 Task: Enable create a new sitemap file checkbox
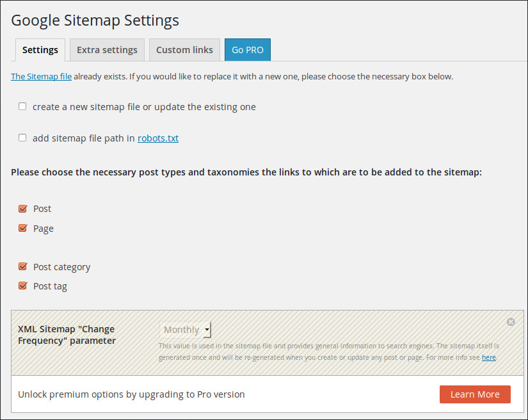coord(23,107)
